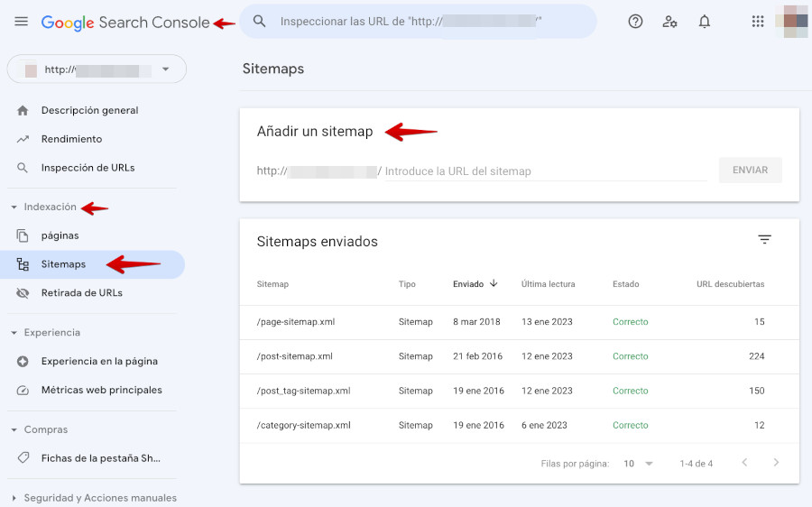Click the Google Search Console logo
This screenshot has height=507, width=812.
coord(125,23)
